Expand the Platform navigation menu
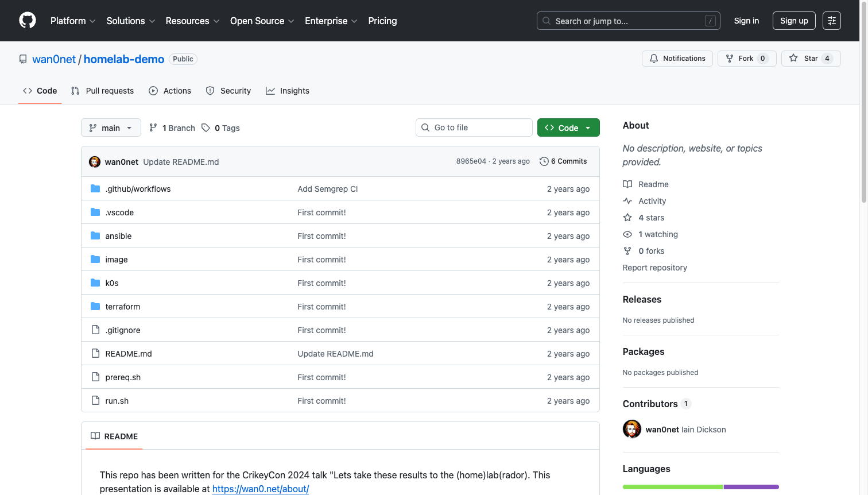This screenshot has height=495, width=868. [73, 21]
